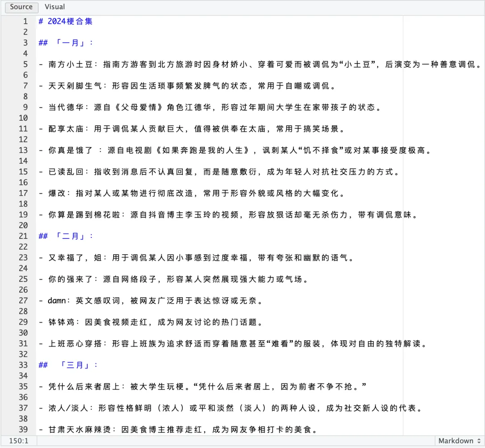This screenshot has height=448, width=485.
Task: Click line number 39 in the gutter
Action: 23,430
